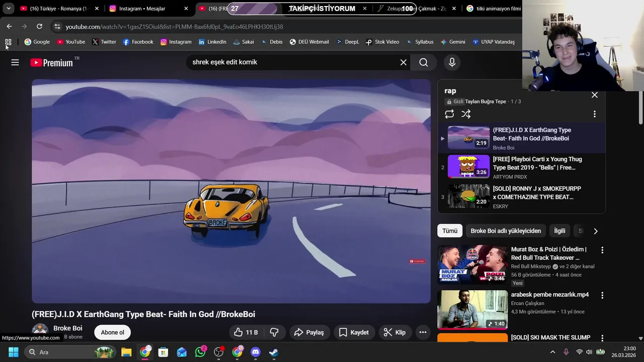The height and width of the screenshot is (362, 644).
Task: Open site info icon in address bar
Action: (x=57, y=27)
